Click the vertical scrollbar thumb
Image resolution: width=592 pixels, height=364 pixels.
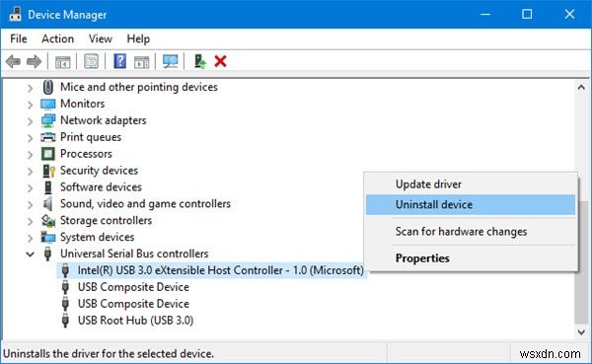click(x=581, y=262)
